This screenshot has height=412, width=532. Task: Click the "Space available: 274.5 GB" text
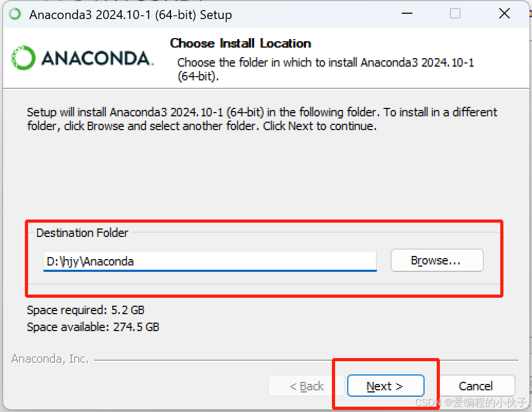[93, 327]
